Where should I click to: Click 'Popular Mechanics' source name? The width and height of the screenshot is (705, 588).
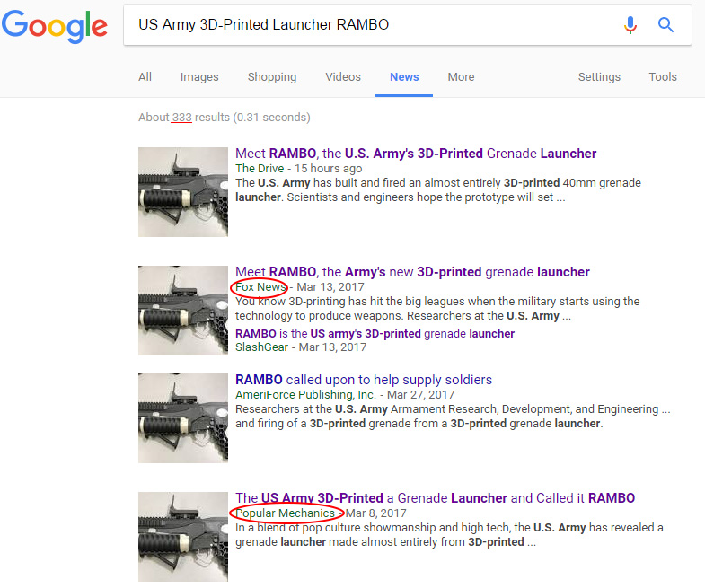(285, 513)
